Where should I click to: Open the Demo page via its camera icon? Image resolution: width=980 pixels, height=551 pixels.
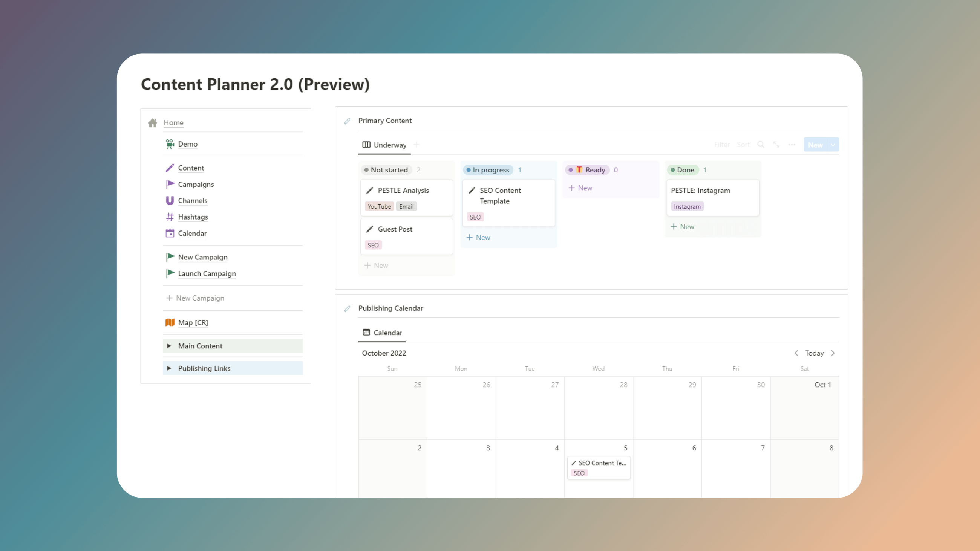[x=170, y=144]
